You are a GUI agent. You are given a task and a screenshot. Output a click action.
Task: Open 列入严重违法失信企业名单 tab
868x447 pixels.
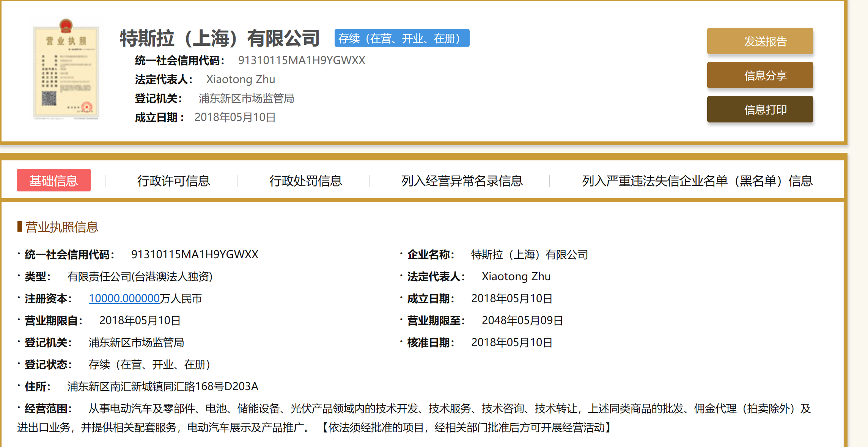pyautogui.click(x=697, y=181)
